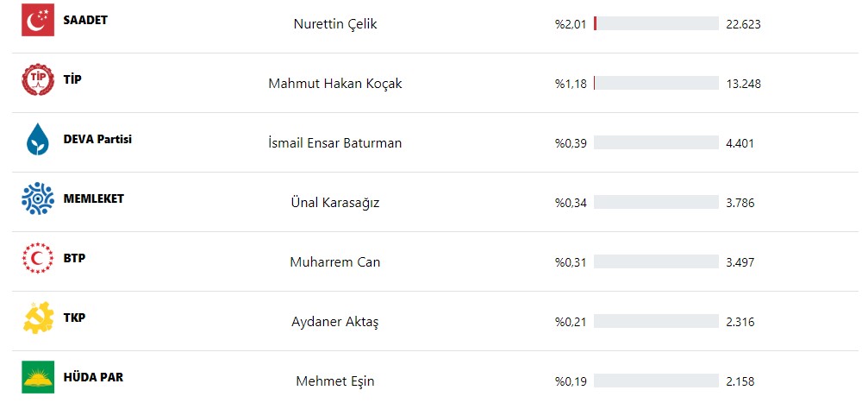The image size is (868, 409).
Task: Click the DEVA Partisi water drop logo
Action: pos(38,139)
